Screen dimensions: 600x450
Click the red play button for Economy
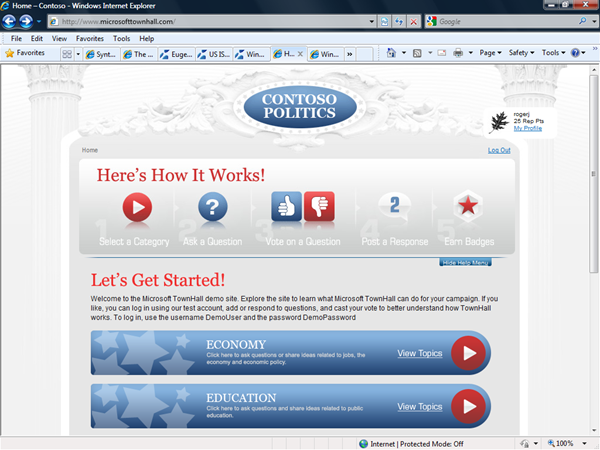[x=468, y=353]
